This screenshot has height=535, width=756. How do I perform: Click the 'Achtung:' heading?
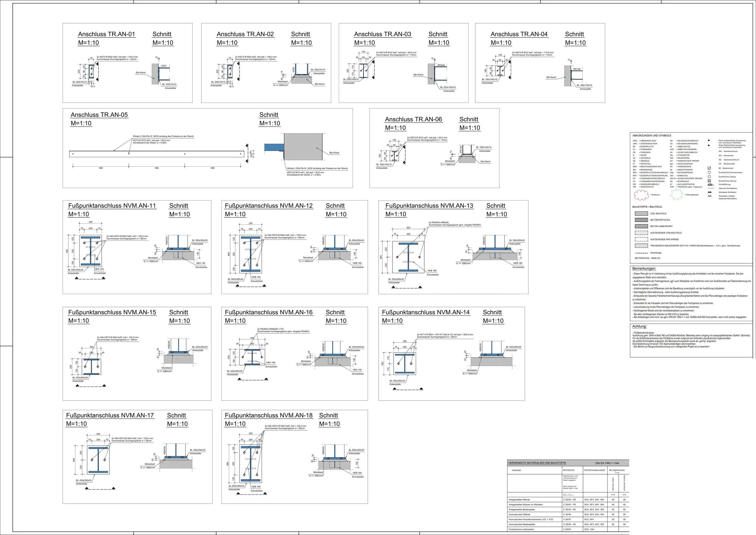tap(639, 326)
